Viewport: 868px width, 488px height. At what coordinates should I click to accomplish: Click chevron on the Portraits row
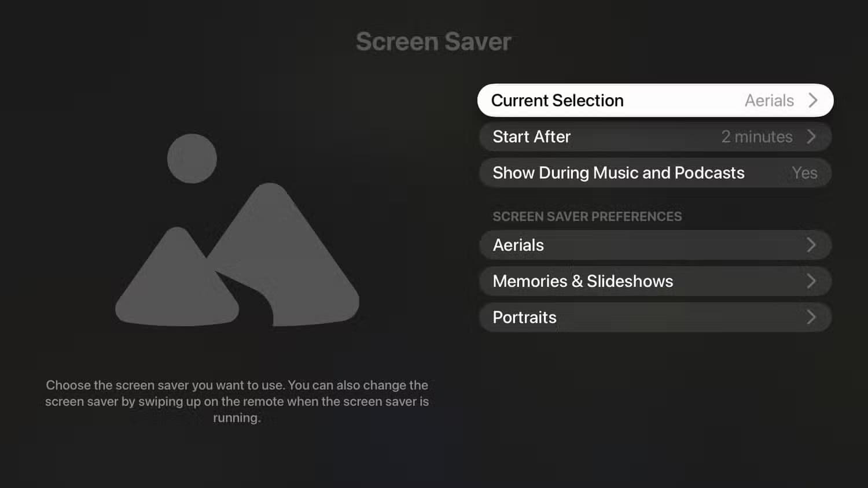click(x=811, y=317)
